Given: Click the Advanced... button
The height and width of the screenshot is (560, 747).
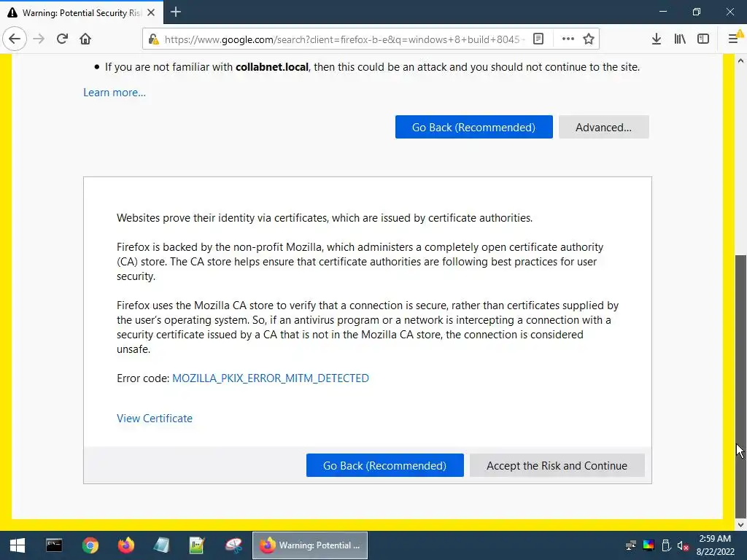Looking at the screenshot, I should click(603, 127).
